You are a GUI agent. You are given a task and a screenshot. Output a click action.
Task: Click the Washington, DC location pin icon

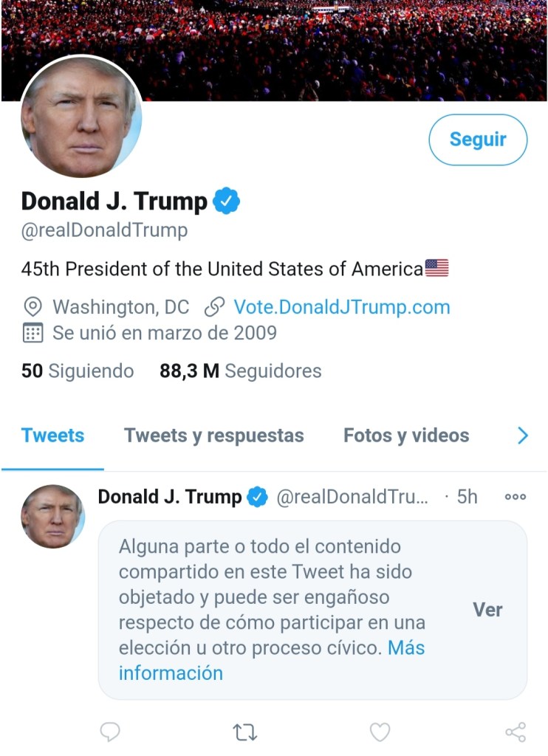[x=32, y=306]
